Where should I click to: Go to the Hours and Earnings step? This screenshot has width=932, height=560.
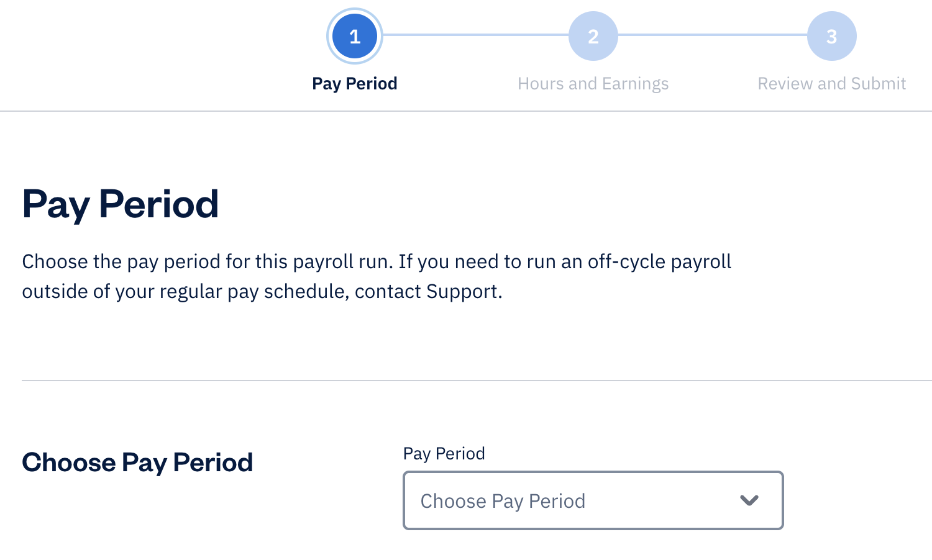coord(593,84)
